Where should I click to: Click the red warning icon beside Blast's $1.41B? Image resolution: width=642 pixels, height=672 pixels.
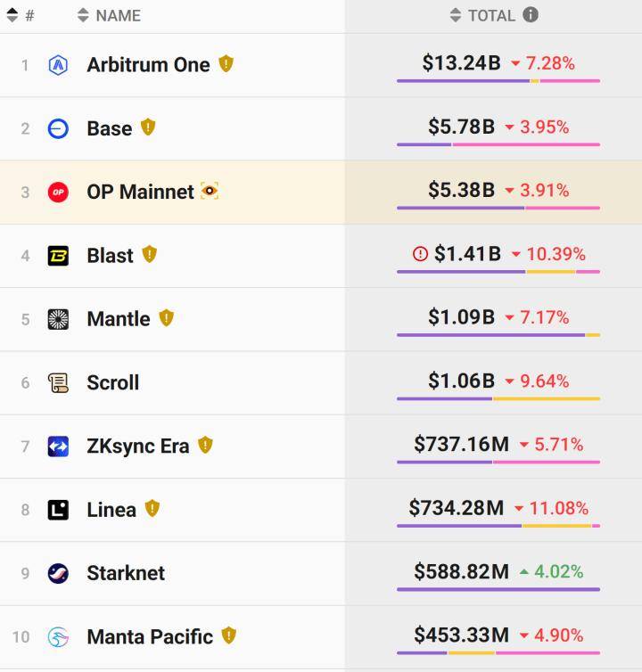[x=421, y=254]
